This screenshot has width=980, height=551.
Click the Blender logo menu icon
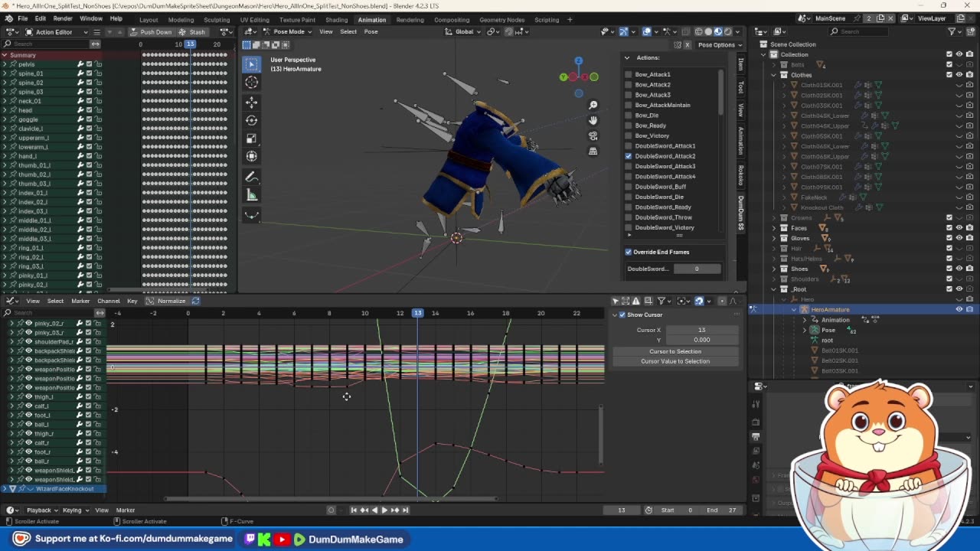[x=8, y=18]
